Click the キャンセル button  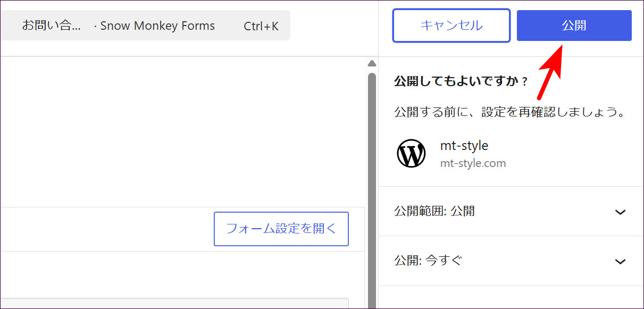tap(451, 26)
